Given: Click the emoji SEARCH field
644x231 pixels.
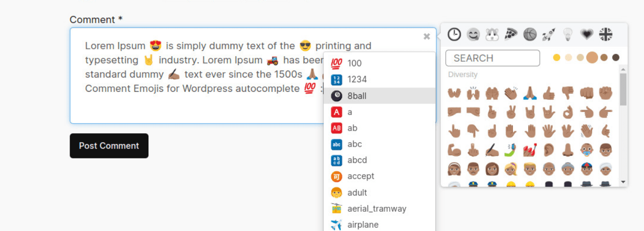Looking at the screenshot, I should [x=492, y=58].
